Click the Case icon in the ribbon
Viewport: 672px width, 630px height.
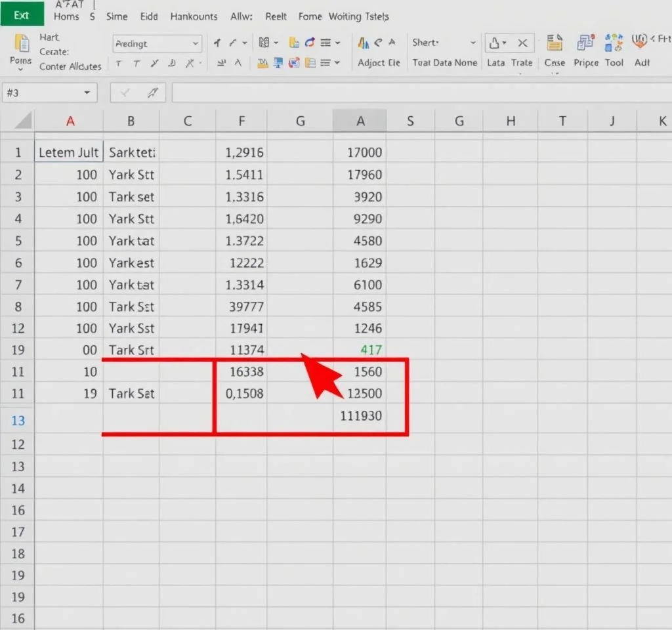[x=555, y=44]
